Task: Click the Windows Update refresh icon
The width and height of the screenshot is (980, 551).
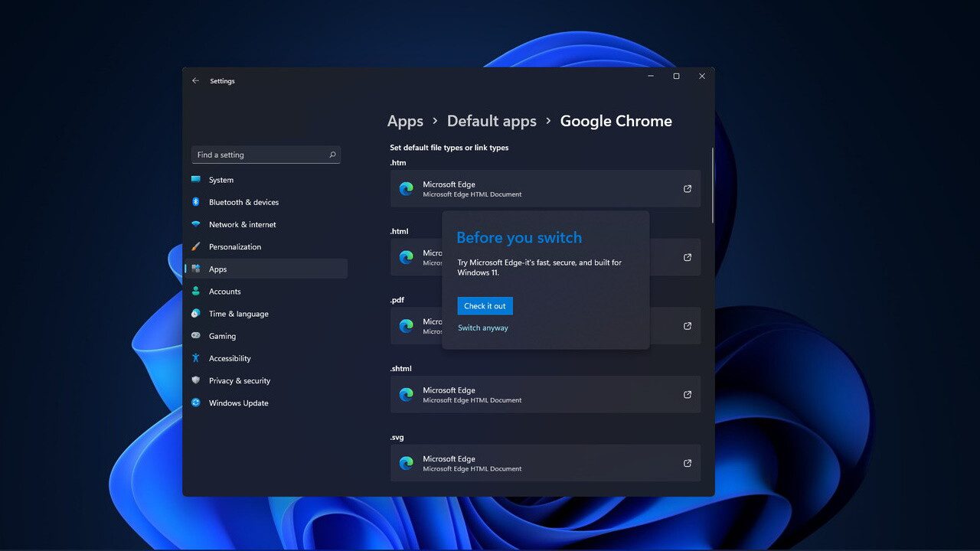Action: [x=195, y=403]
